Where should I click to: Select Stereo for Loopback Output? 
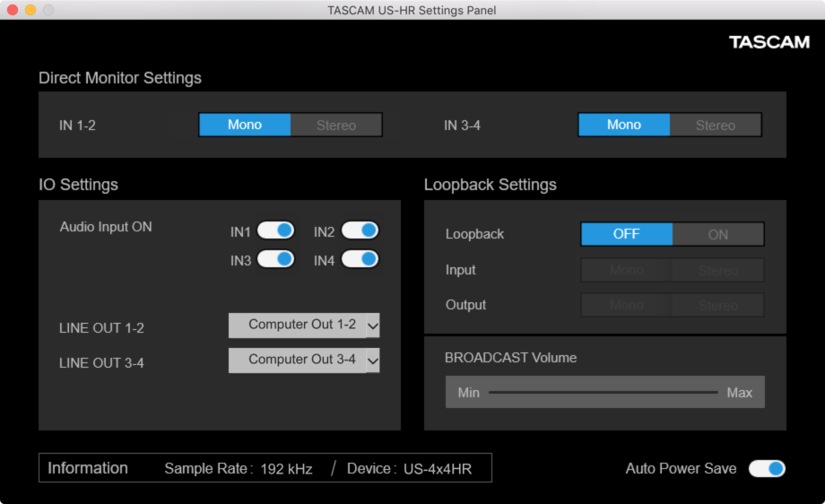pyautogui.click(x=717, y=305)
